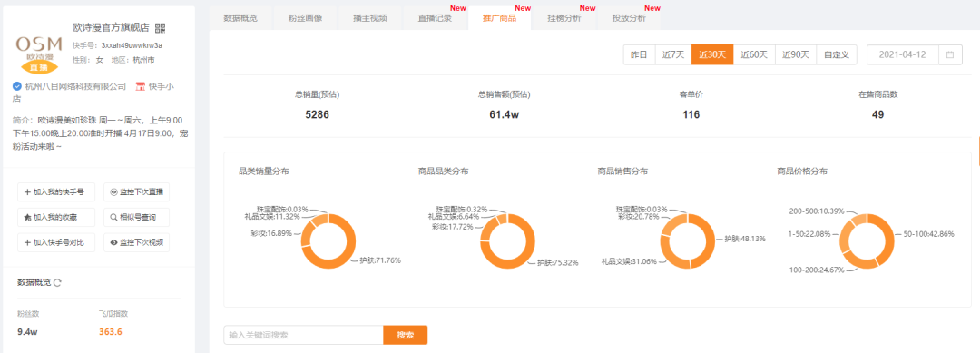Select the 昨日 time range
The height and width of the screenshot is (353, 980).
tap(639, 55)
